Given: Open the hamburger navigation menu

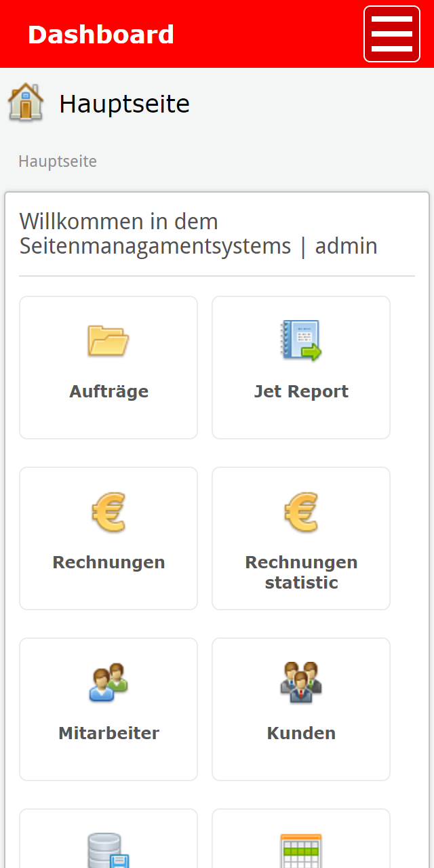Looking at the screenshot, I should (x=392, y=34).
